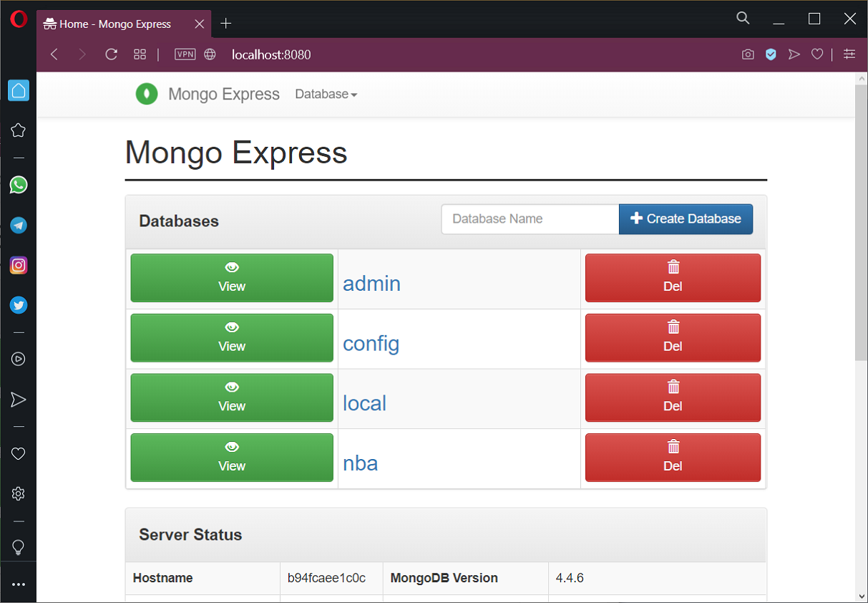The height and width of the screenshot is (603, 868).
Task: Open the tab search magnifier icon
Action: (x=743, y=19)
